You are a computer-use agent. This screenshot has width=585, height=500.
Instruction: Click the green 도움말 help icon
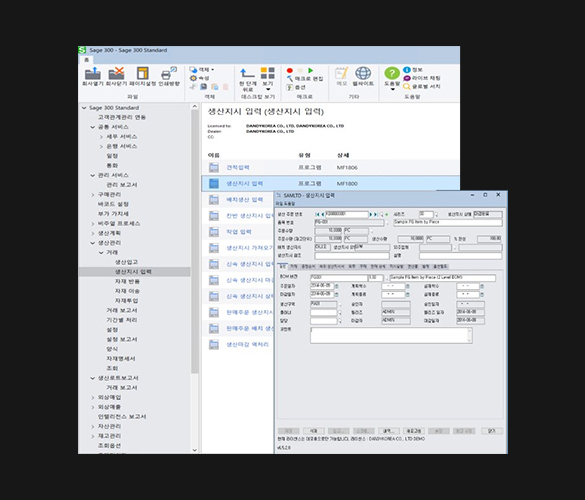tap(392, 73)
